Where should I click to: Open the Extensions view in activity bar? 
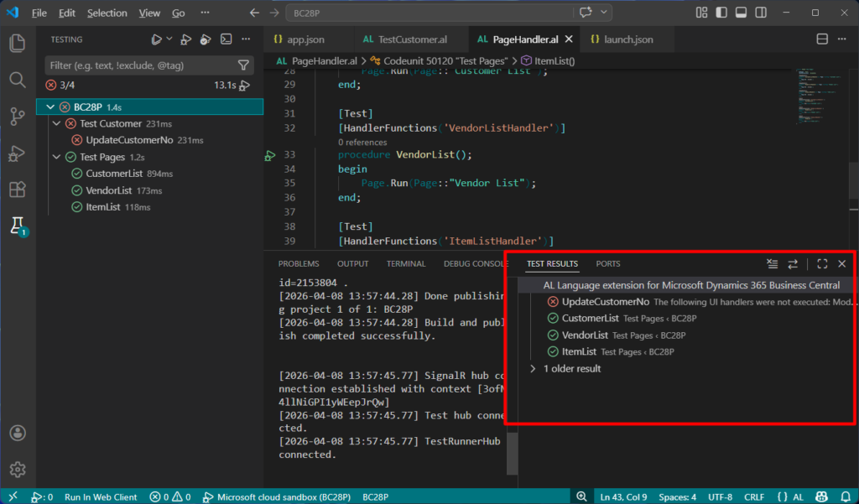coord(17,190)
